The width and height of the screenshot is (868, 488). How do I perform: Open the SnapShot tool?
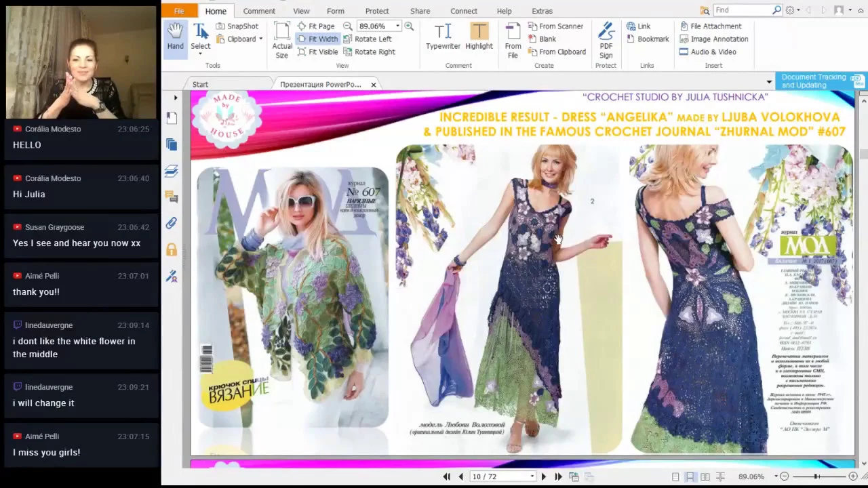tap(237, 26)
